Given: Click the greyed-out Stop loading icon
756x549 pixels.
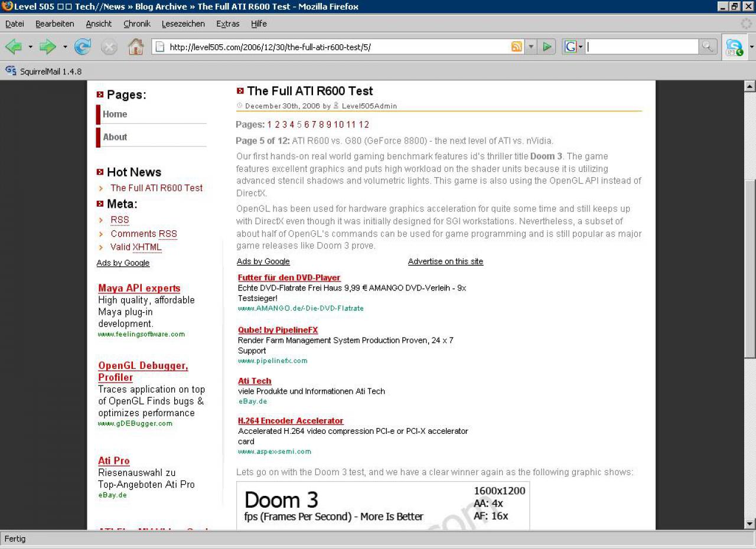Looking at the screenshot, I should click(109, 47).
